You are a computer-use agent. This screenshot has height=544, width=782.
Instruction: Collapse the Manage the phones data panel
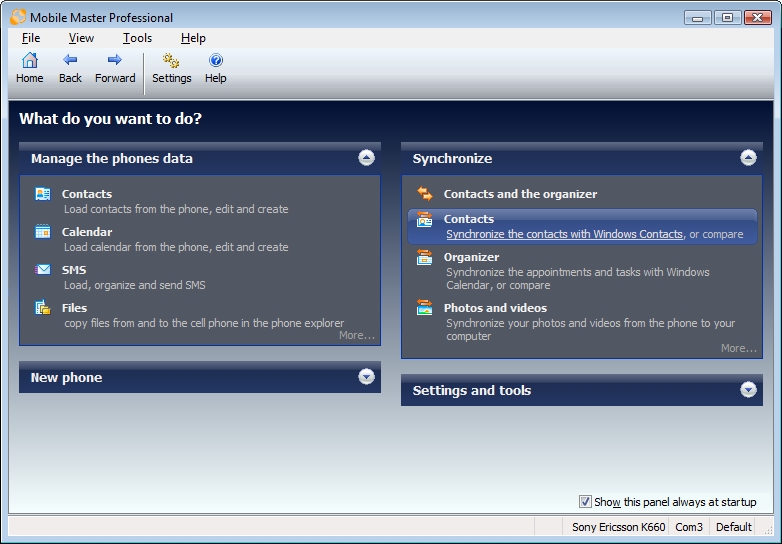[366, 158]
